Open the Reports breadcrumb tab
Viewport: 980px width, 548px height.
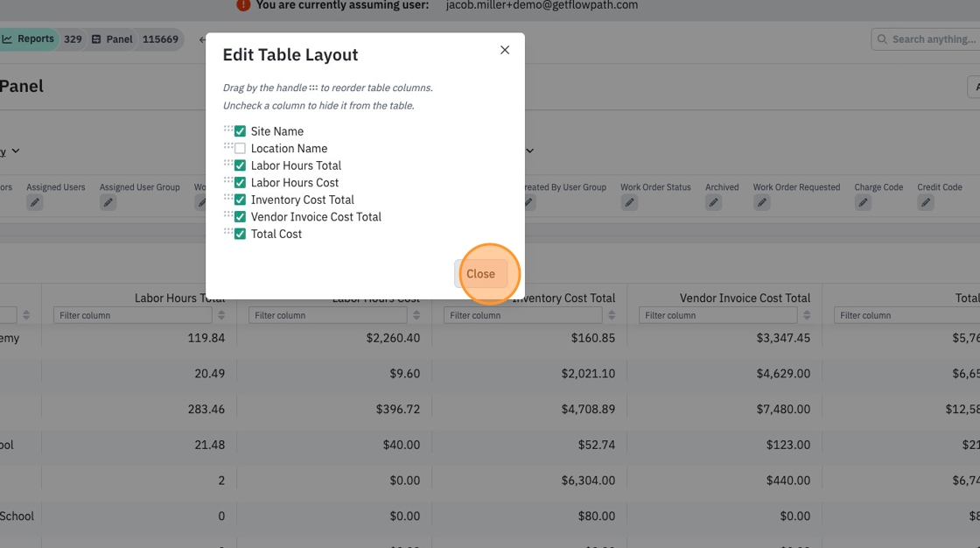coord(29,39)
